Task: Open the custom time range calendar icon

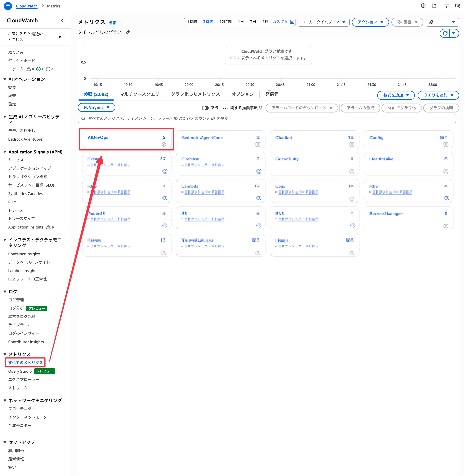Action: (292, 22)
